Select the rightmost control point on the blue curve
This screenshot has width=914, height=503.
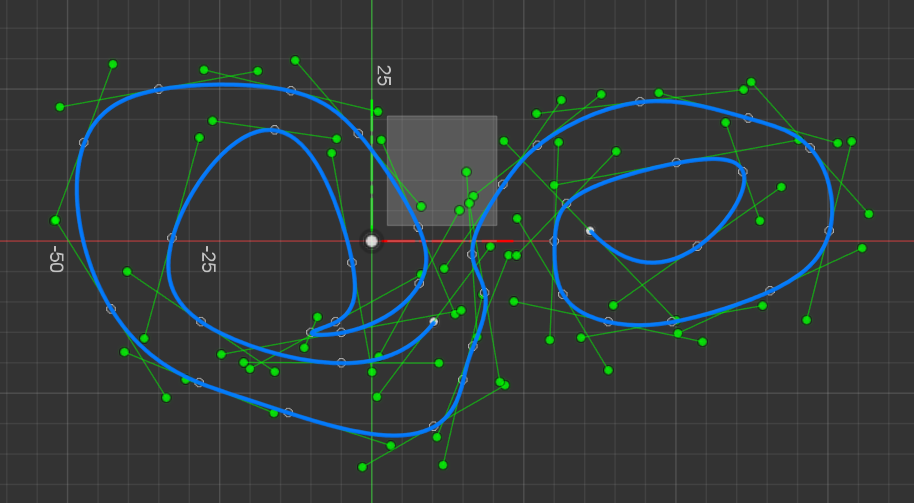coord(829,231)
